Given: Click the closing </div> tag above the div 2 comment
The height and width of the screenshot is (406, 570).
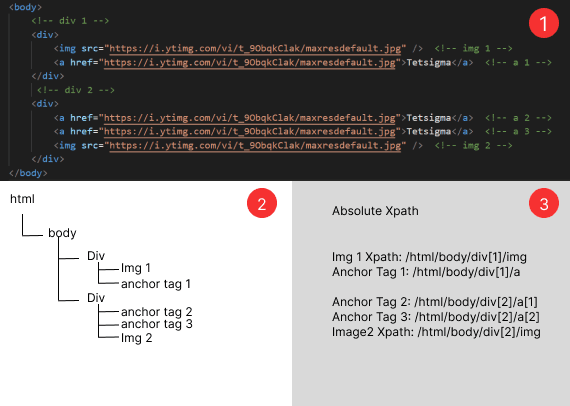Looking at the screenshot, I should (x=48, y=76).
